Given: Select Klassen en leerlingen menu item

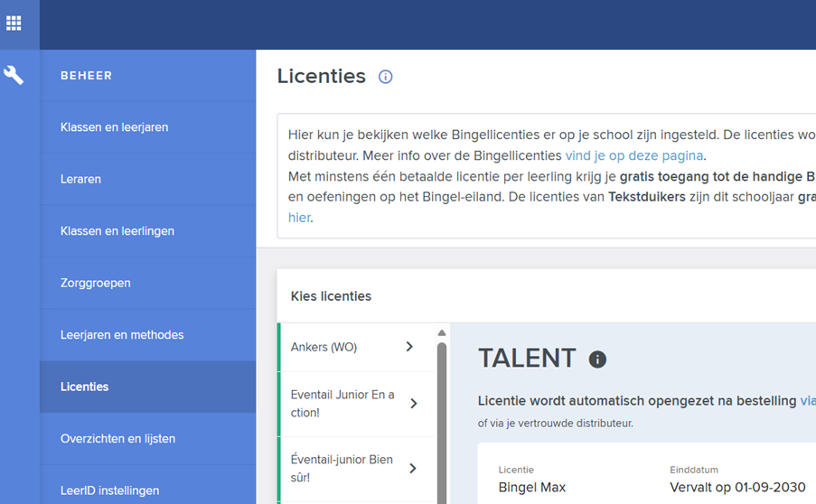Looking at the screenshot, I should point(117,231).
